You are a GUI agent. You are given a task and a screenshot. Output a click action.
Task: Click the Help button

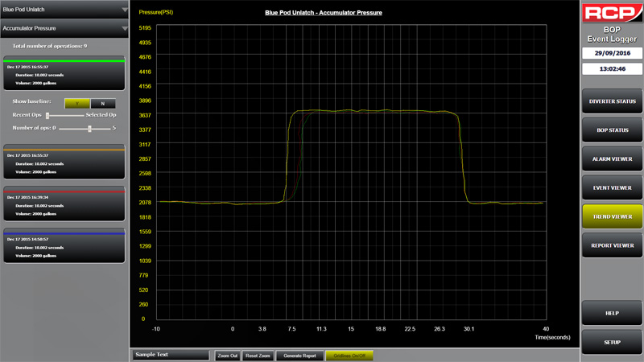pyautogui.click(x=612, y=313)
